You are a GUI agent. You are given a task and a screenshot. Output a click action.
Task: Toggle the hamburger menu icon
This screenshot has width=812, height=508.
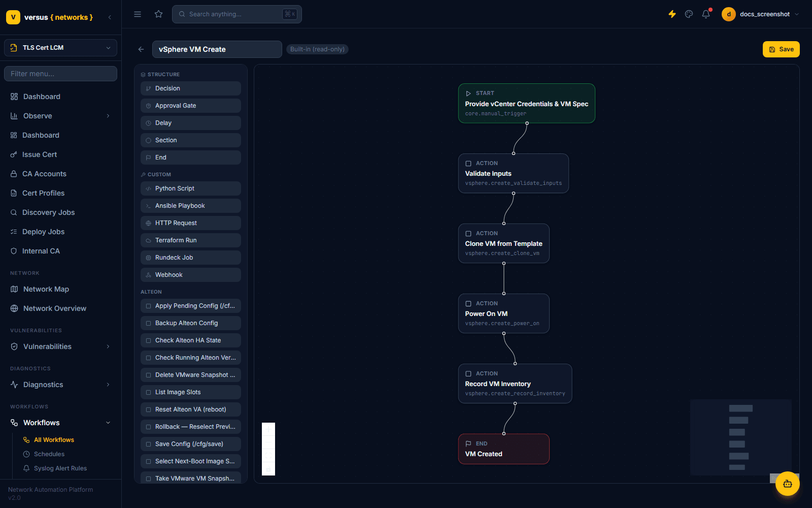click(138, 14)
